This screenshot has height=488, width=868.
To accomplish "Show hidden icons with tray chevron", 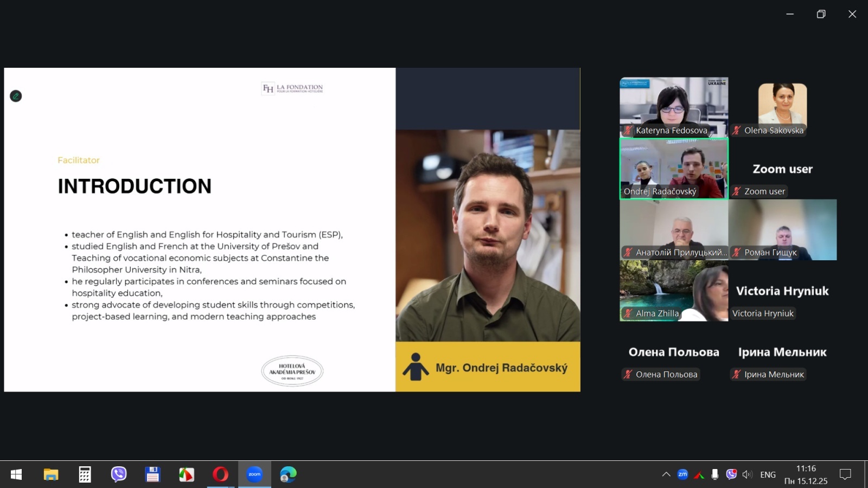I will click(666, 474).
